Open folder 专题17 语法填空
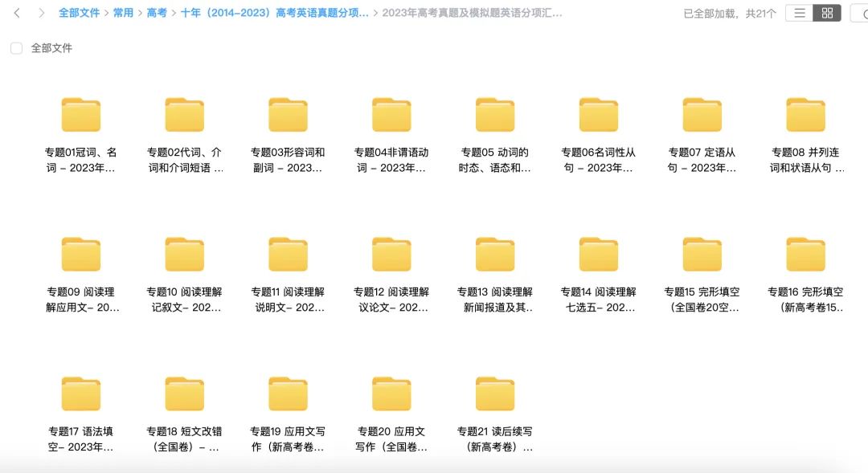868x473 pixels. pyautogui.click(x=81, y=393)
